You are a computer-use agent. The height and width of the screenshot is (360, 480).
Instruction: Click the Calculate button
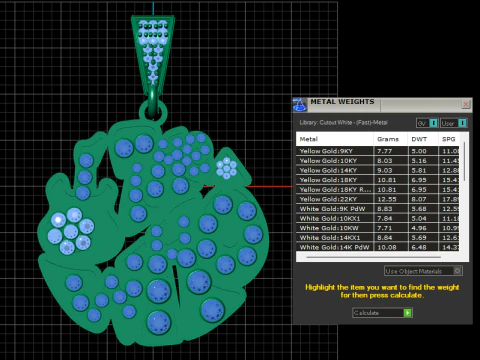(x=382, y=313)
